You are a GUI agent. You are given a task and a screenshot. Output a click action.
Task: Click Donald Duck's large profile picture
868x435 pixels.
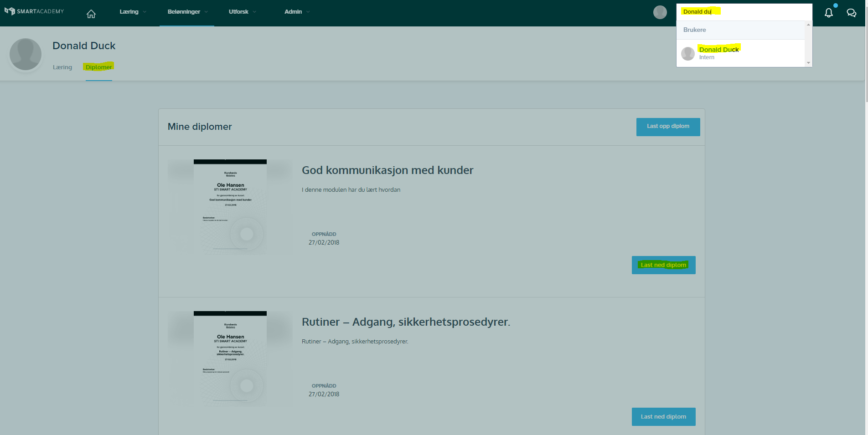(26, 54)
